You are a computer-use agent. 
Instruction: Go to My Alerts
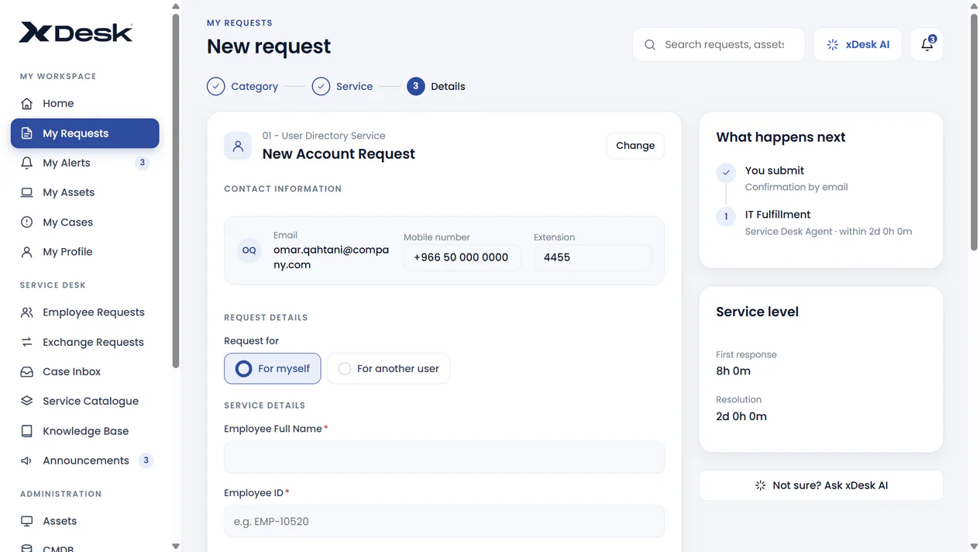tap(85, 163)
